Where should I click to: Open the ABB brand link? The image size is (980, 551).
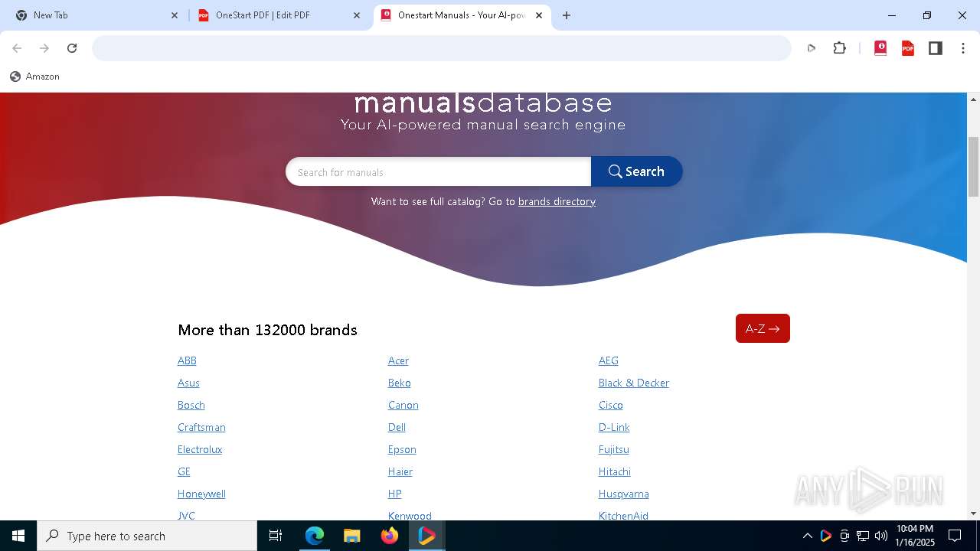[x=187, y=360]
